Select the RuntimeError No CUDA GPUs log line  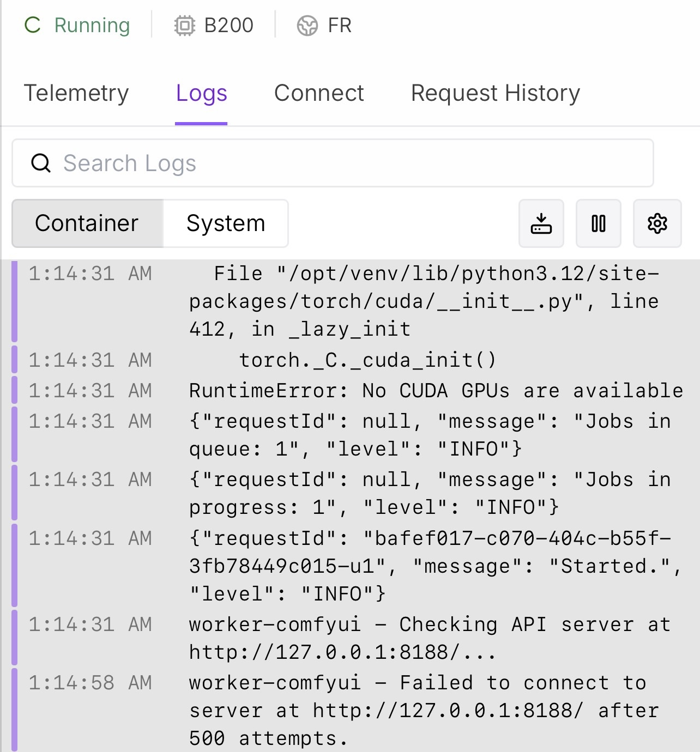(x=435, y=391)
